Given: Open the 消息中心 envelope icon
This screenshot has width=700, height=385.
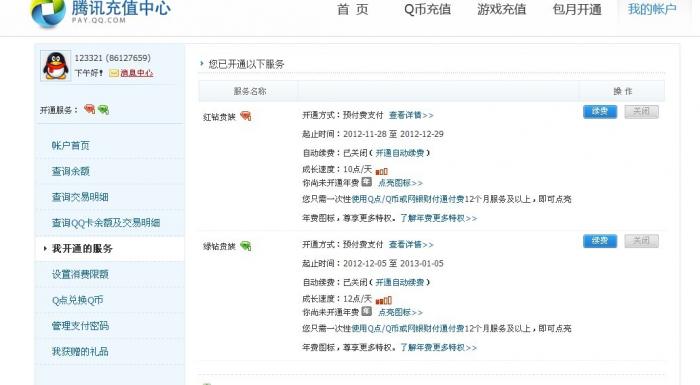Looking at the screenshot, I should tap(114, 73).
